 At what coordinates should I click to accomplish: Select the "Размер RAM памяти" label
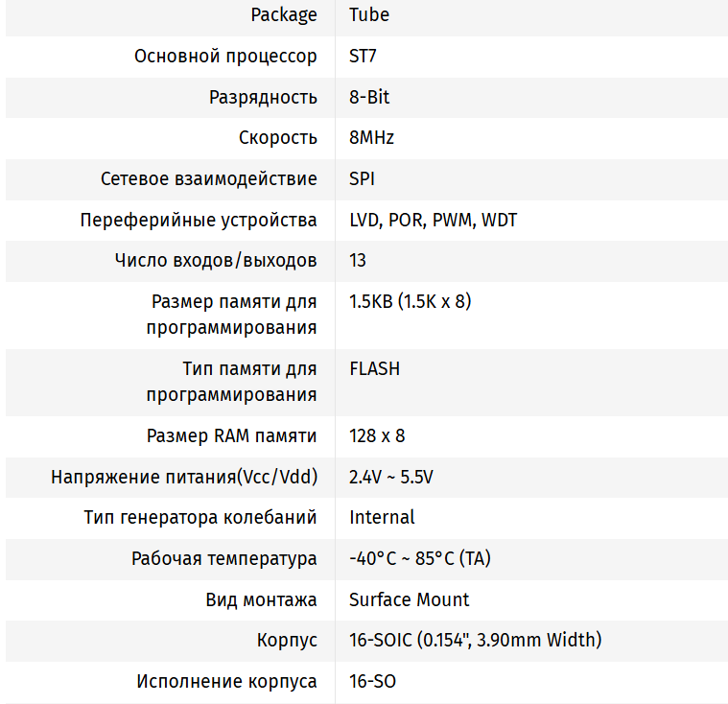[231, 435]
